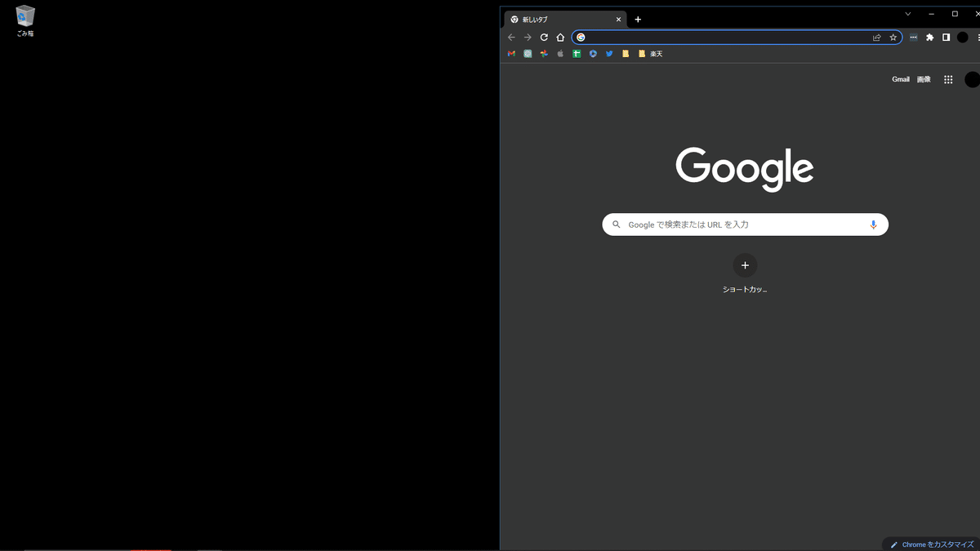Start voice search with the microphone icon
The width and height of the screenshot is (980, 551).
[873, 224]
